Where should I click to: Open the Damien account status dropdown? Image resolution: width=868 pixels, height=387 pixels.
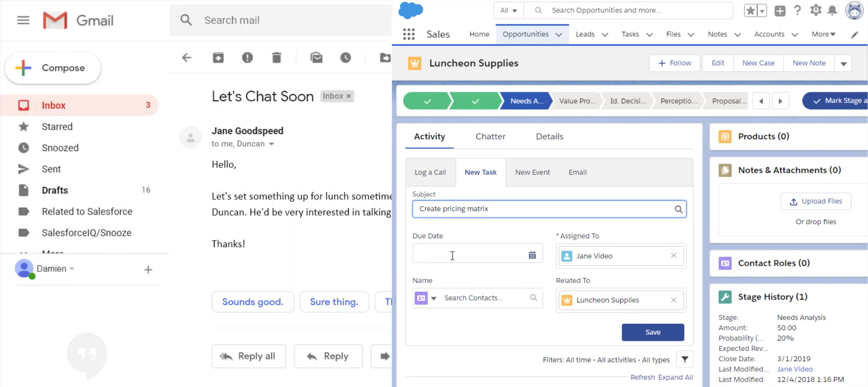(x=72, y=269)
